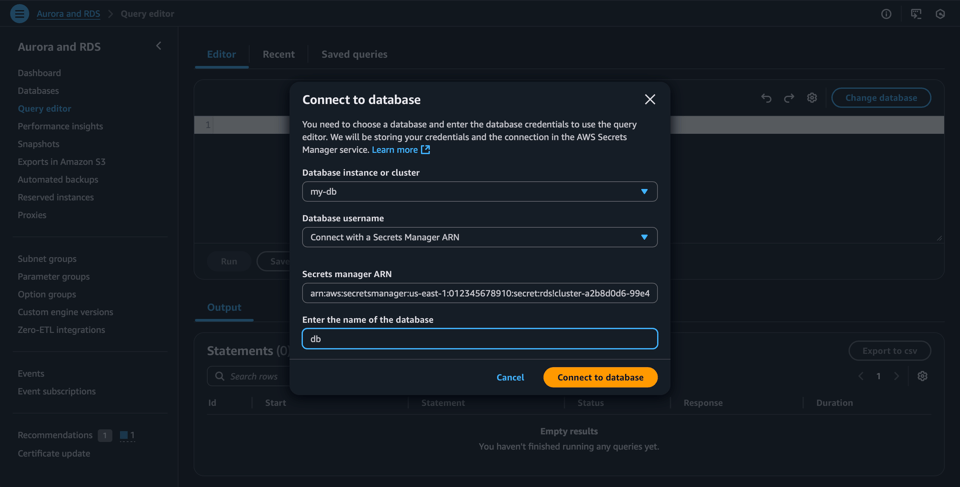Open the Saved queries tab

(x=354, y=54)
